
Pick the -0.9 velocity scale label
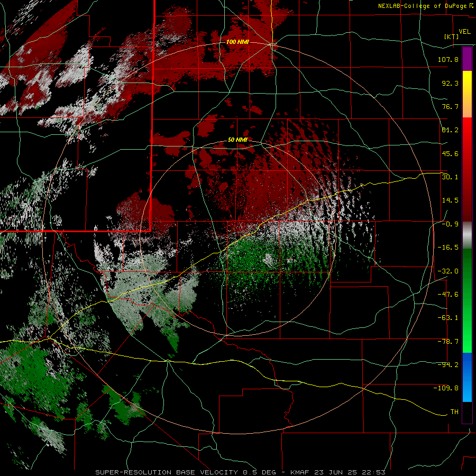450,224
